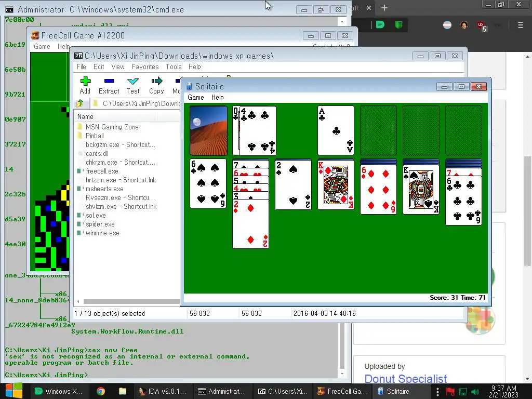Select the 2 of spades card

(x=293, y=185)
